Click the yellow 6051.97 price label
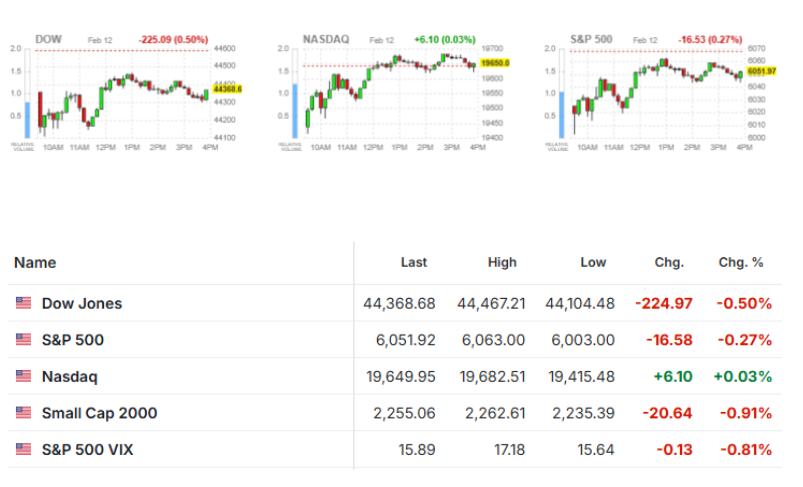This screenshot has height=487, width=803. [762, 71]
